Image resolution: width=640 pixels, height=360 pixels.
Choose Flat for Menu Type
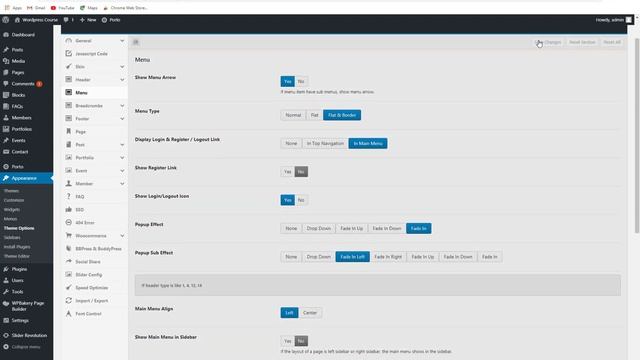314,115
